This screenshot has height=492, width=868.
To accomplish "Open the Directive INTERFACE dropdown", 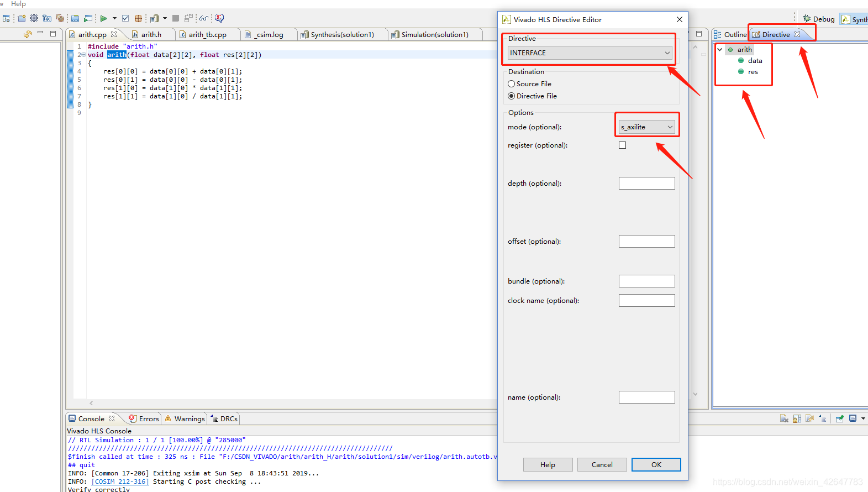I will point(590,53).
